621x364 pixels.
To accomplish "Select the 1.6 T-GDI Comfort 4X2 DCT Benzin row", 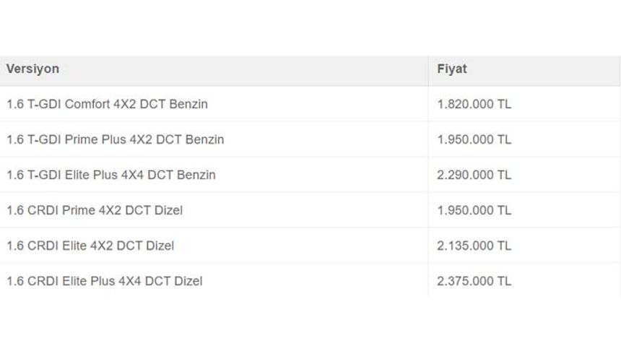I will (310, 104).
